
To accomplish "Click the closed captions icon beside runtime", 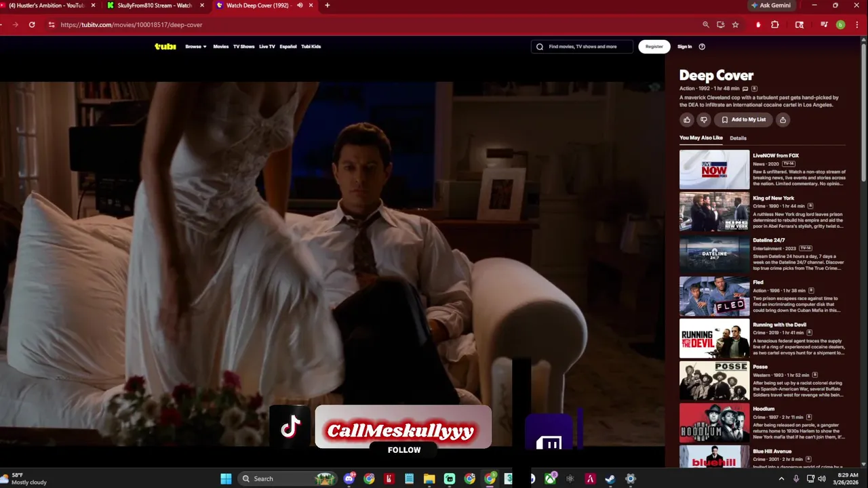I will pyautogui.click(x=745, y=89).
